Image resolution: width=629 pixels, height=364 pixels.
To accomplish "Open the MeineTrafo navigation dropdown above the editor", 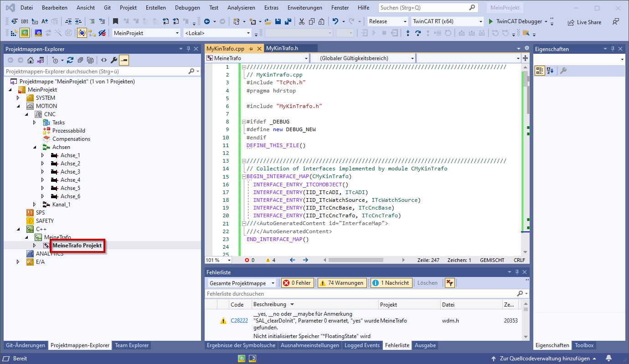I will pos(257,58).
